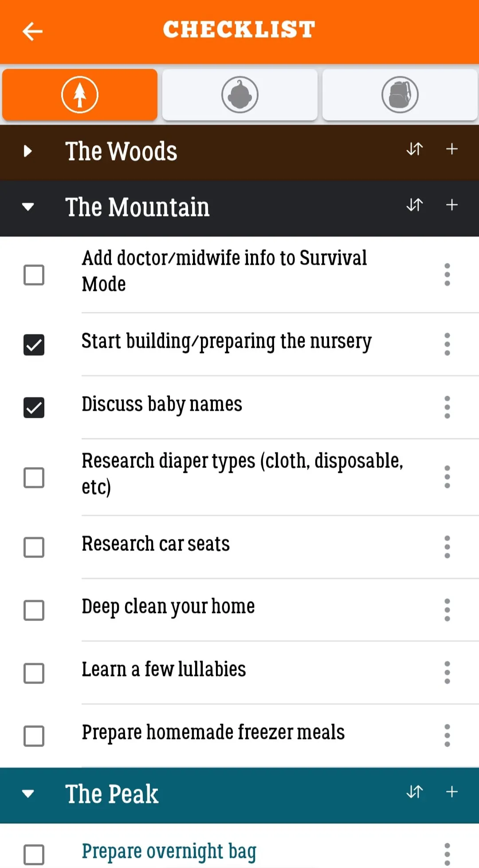Click the sort icon for The Mountain
The image size is (479, 868).
[x=415, y=205]
